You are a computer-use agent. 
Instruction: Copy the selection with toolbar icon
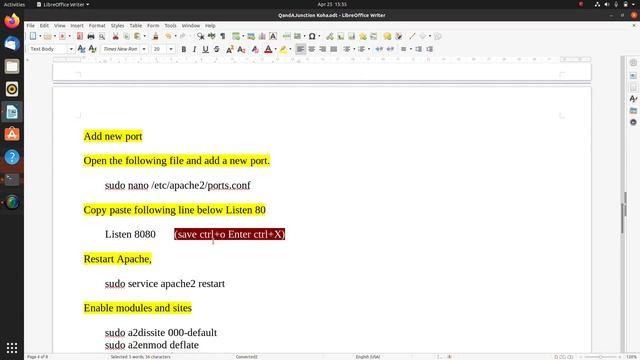pyautogui.click(x=127, y=36)
